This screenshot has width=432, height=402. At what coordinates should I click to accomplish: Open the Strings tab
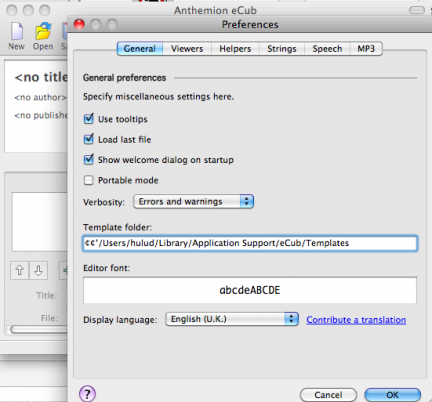pos(282,49)
